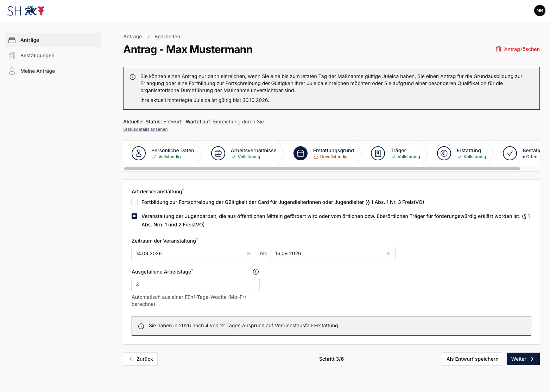The image size is (550, 392).
Task: Go to the Erstattungsgrund step
Action: (324, 153)
